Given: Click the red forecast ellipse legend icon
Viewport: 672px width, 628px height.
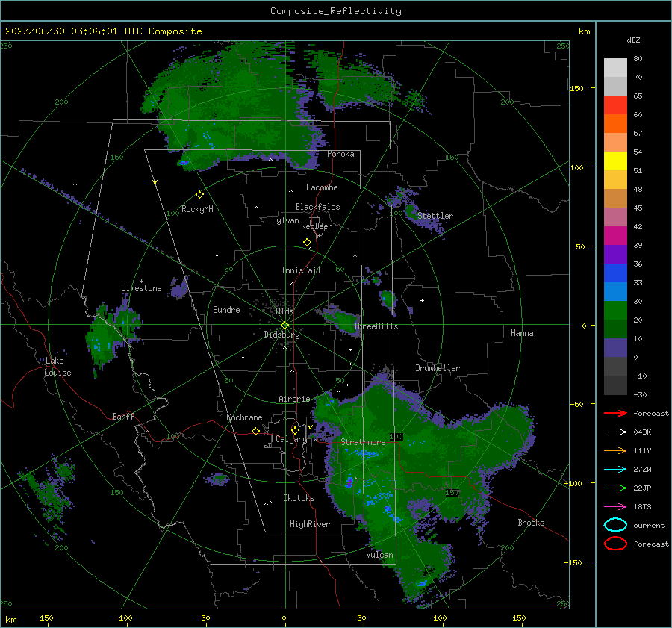Looking at the screenshot, I should pyautogui.click(x=615, y=544).
